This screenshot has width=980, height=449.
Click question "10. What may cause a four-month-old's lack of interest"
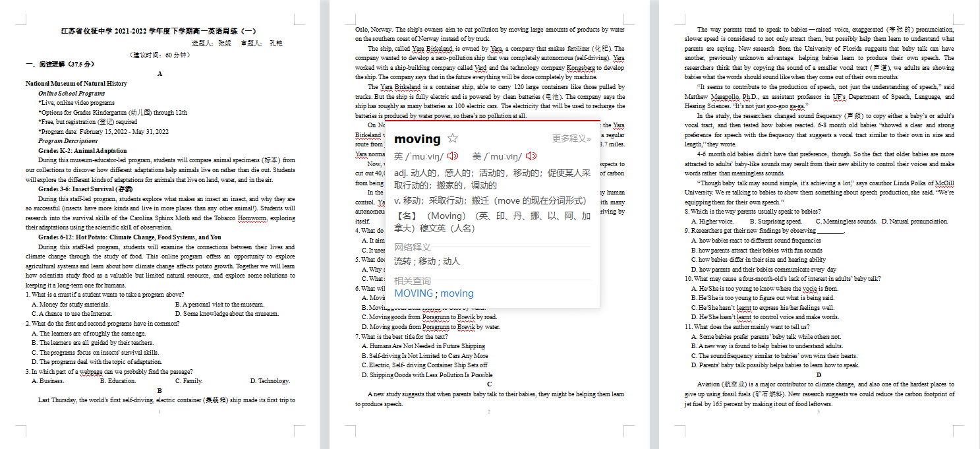tap(783, 279)
